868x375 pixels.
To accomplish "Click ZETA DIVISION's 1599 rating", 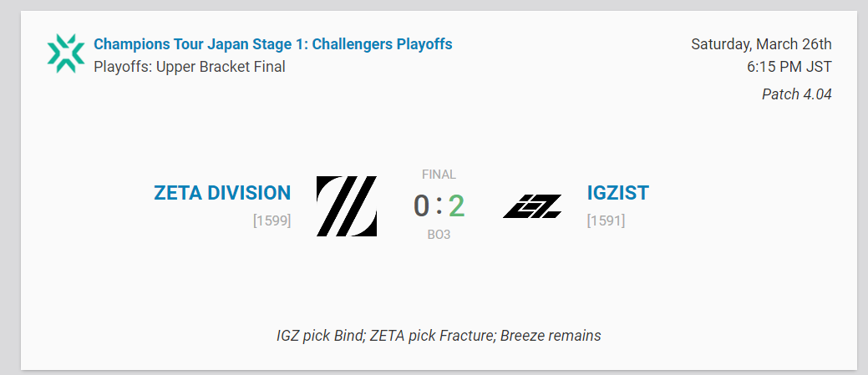I will point(272,221).
